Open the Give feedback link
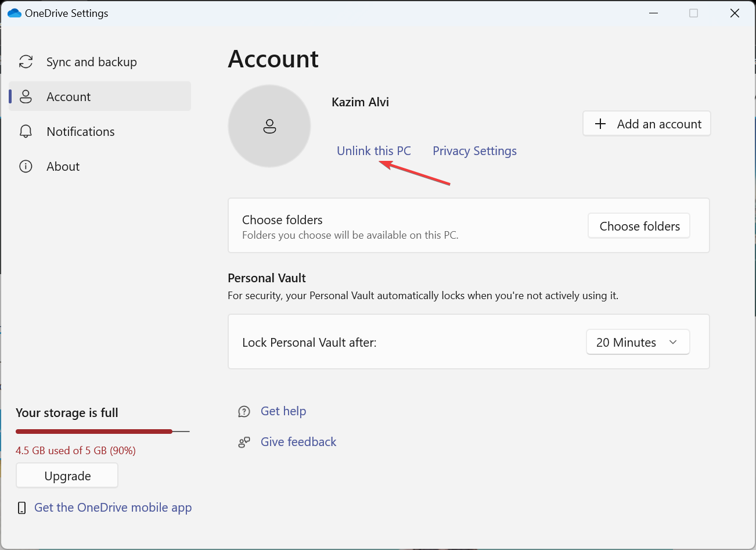756x550 pixels. point(298,442)
